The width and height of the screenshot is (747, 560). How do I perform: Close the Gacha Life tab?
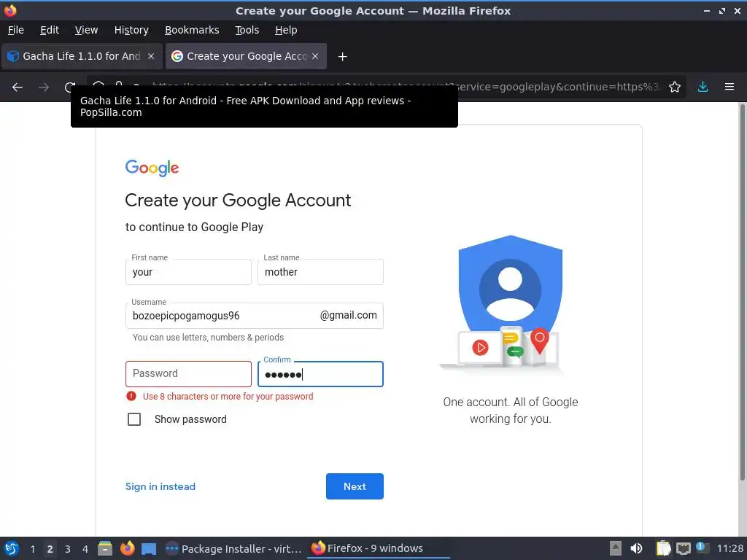(x=150, y=56)
